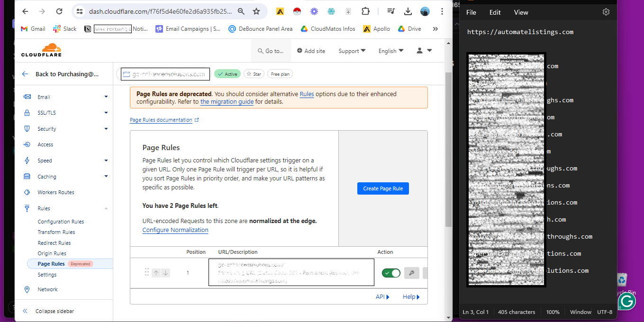
Task: Star the site with Star button
Action: 254,74
